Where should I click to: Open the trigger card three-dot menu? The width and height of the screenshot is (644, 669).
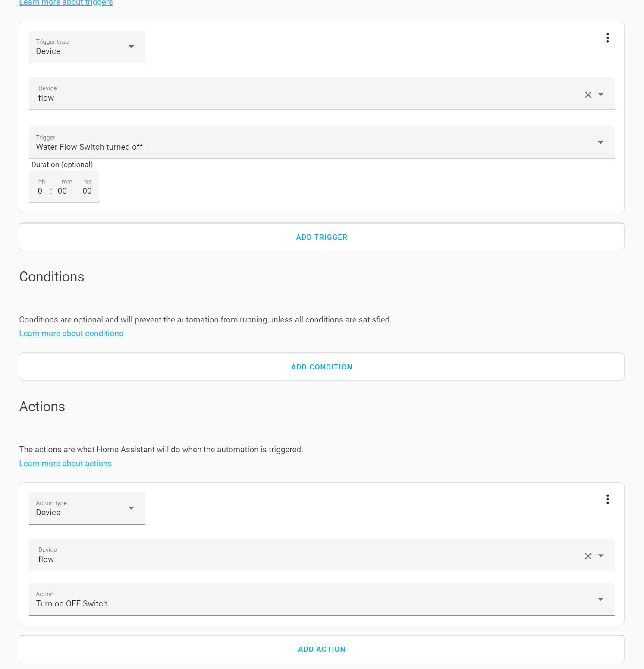(x=607, y=38)
